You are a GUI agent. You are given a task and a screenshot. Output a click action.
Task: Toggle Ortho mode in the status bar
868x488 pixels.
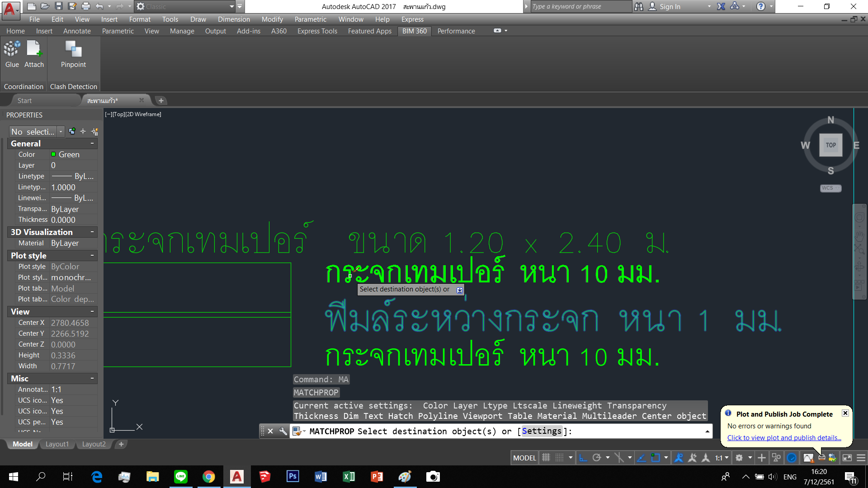click(583, 458)
